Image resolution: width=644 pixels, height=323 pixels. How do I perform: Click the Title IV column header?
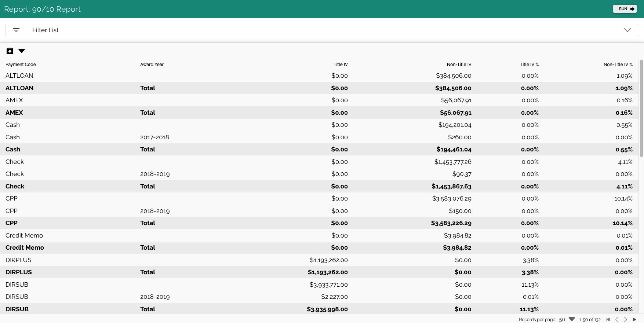coord(340,65)
